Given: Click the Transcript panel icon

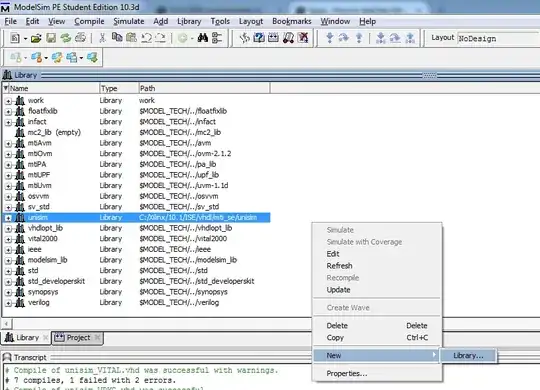Looking at the screenshot, I should [7, 357].
